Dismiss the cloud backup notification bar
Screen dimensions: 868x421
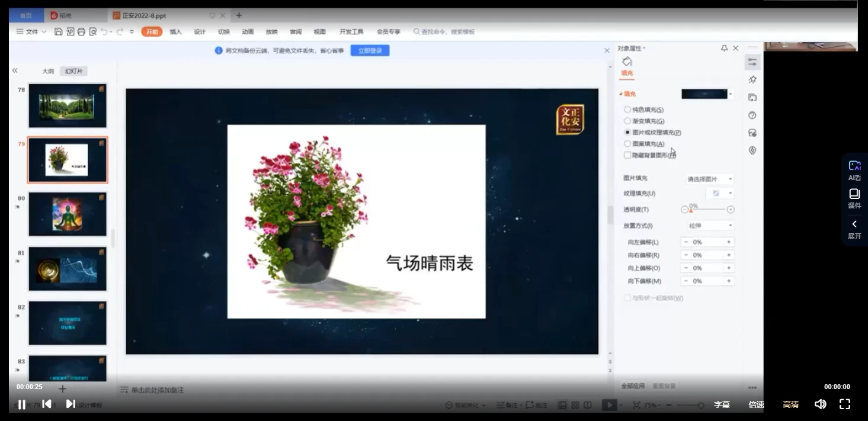607,51
